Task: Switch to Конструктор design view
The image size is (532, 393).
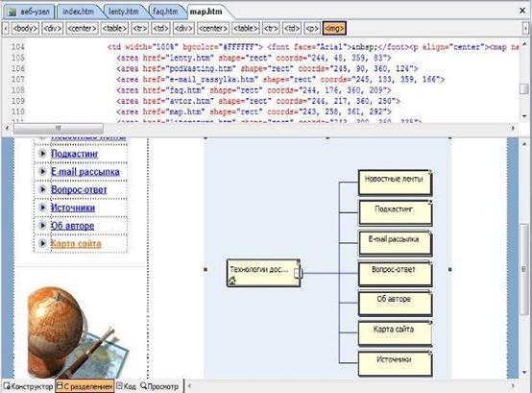Action: click(29, 386)
